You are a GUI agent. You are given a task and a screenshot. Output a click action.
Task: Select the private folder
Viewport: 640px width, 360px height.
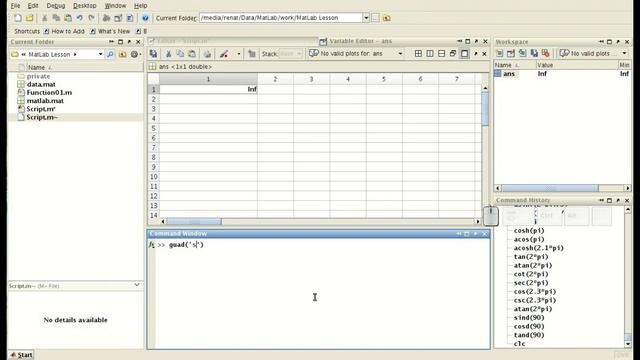38,76
